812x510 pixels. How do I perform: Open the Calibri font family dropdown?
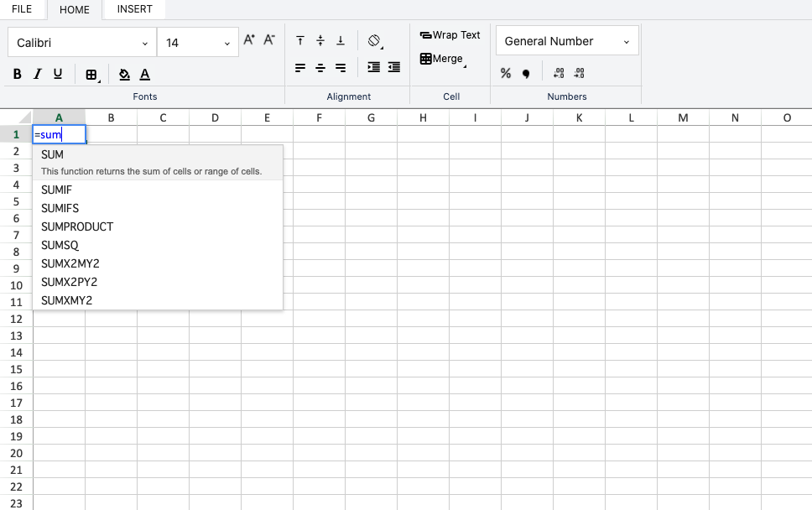click(82, 43)
